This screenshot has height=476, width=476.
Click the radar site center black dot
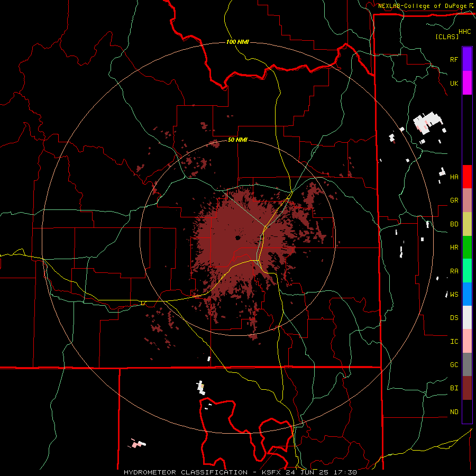click(237, 237)
